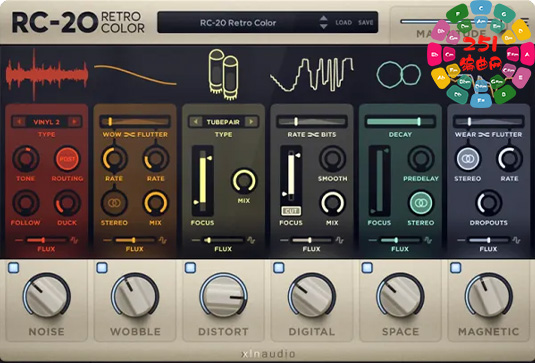Click the large MAGNETIC amount knob

tap(489, 296)
